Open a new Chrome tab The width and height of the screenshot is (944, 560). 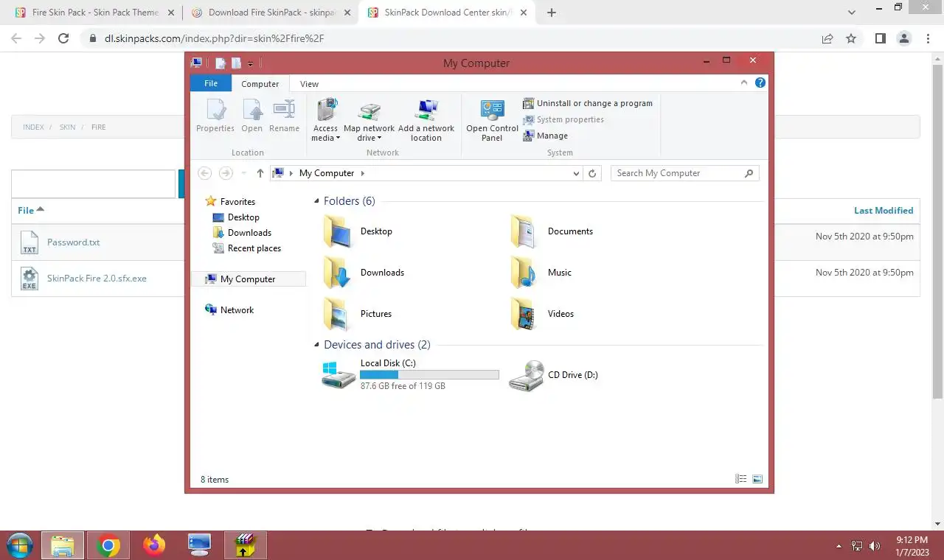point(552,13)
